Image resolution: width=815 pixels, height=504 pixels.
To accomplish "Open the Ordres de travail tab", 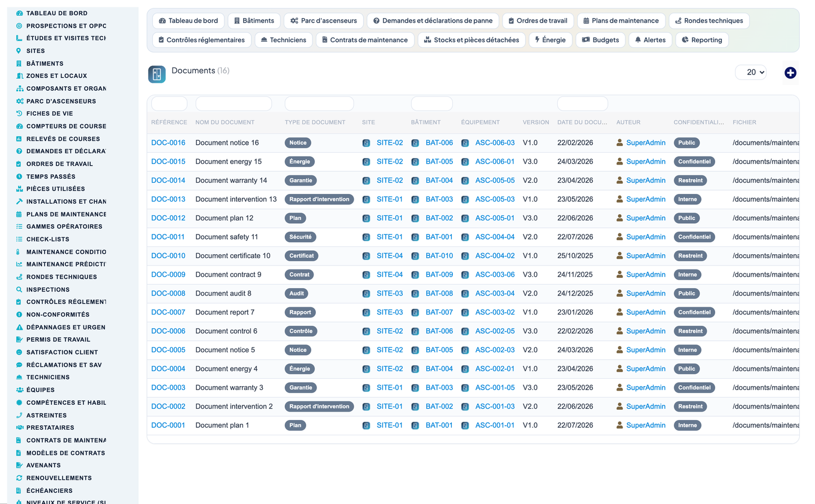I will click(x=538, y=21).
